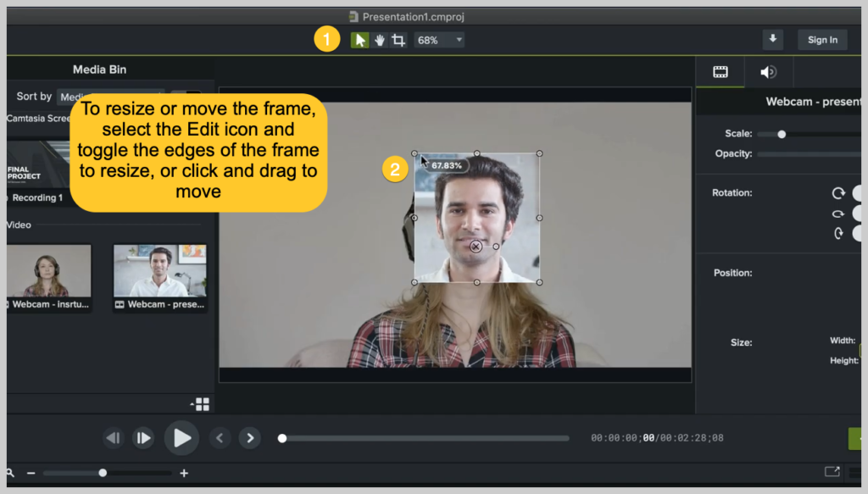Click the tilt rotation control under Rotation
Viewport: 868px width, 494px height.
point(838,233)
